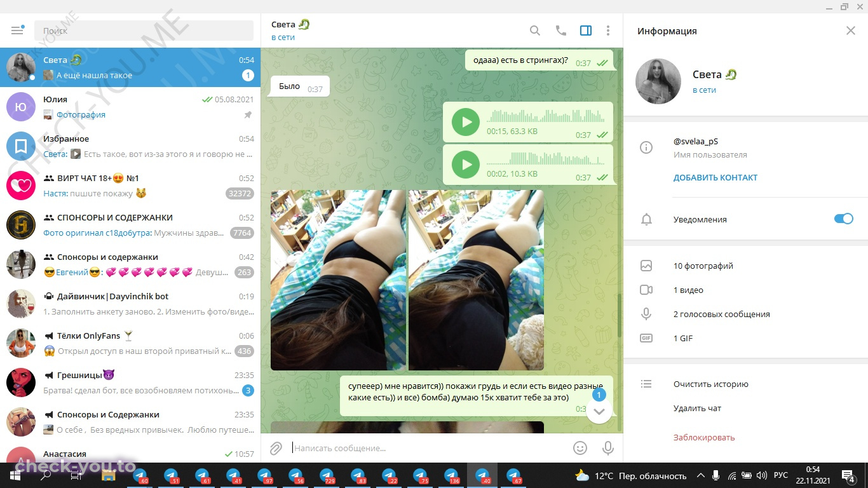Open File Explorer from the taskbar
Screen dimensions: 868x488
pyautogui.click(x=109, y=475)
